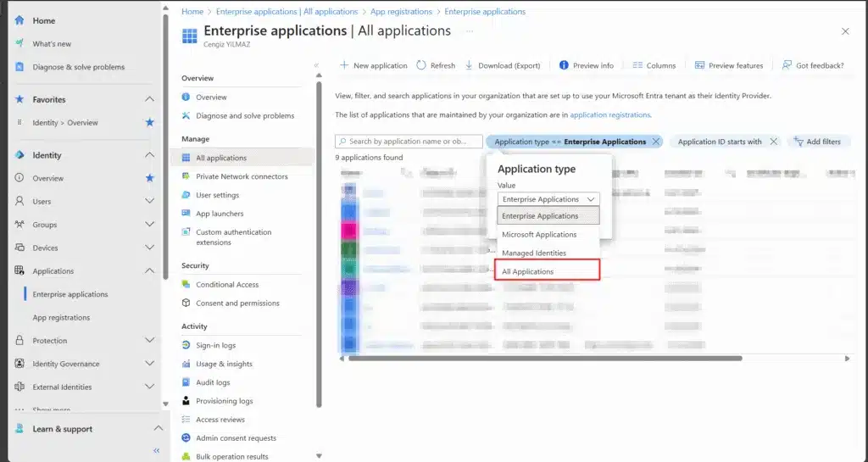The image size is (868, 462).
Task: Click the search by application name field
Action: coord(409,142)
